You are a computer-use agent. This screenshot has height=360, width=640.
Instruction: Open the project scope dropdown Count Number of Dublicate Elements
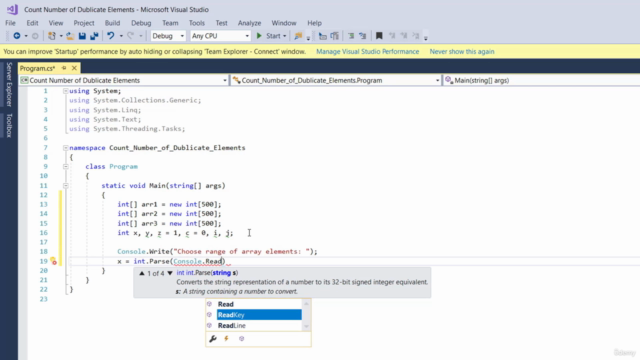click(x=124, y=80)
